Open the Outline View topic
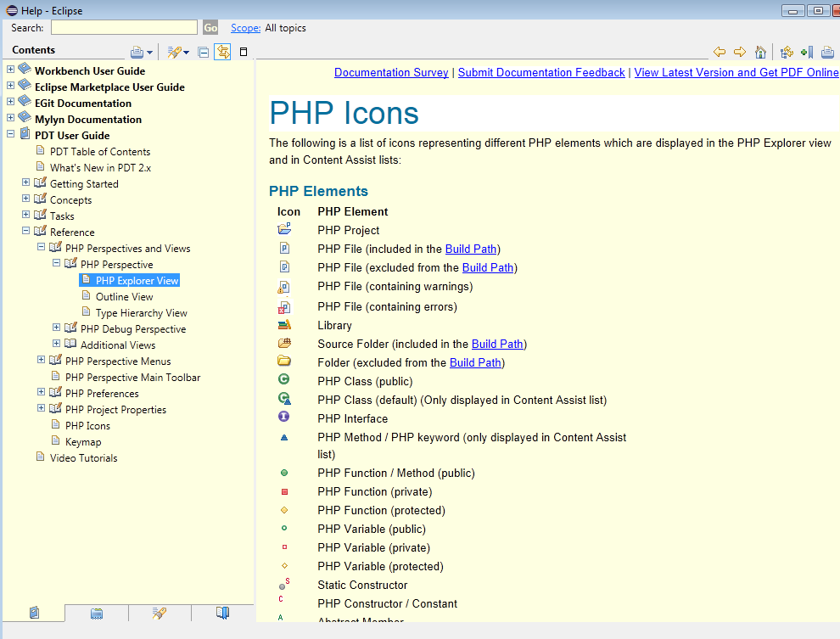This screenshot has height=639, width=840. 124,297
